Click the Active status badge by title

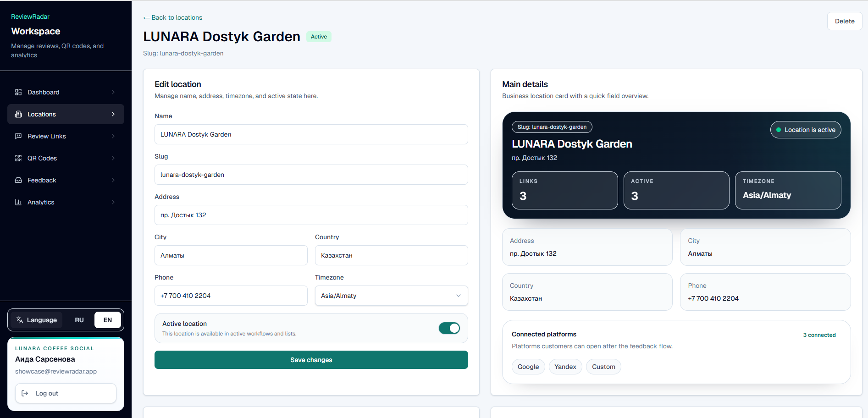point(319,37)
